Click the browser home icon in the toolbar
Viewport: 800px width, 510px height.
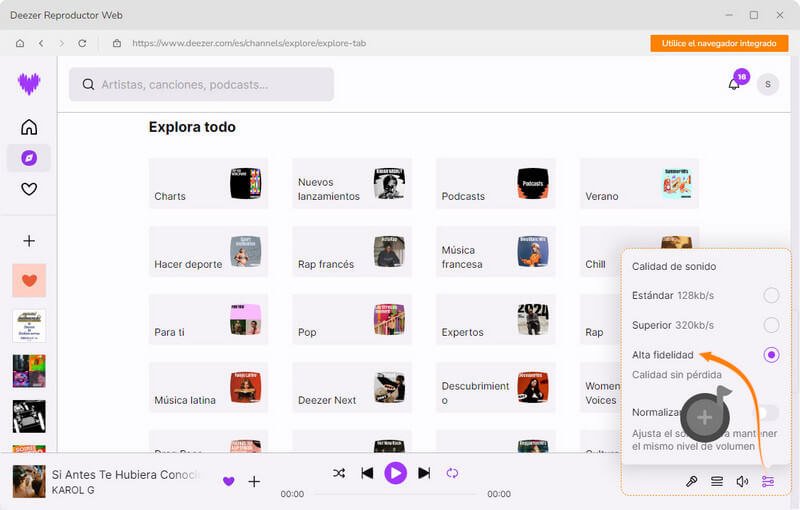tap(20, 43)
